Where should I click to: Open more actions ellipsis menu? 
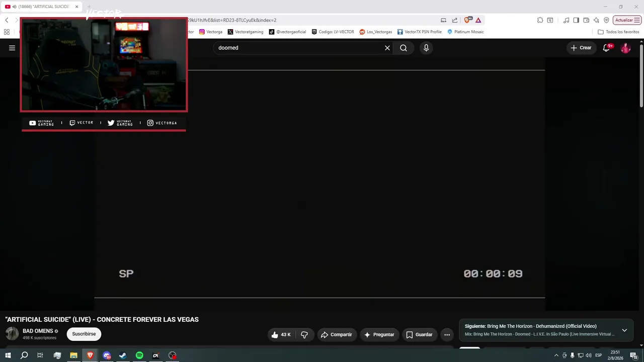coord(447,335)
